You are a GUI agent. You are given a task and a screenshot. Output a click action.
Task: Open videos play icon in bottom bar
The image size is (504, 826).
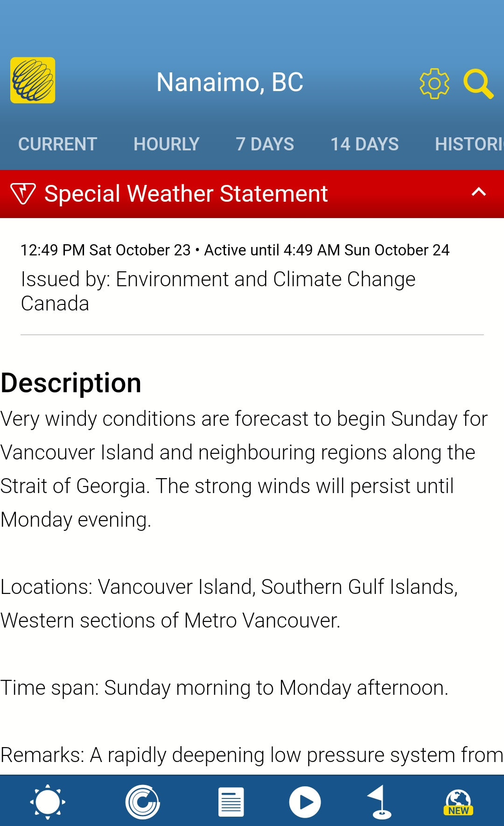tap(305, 802)
